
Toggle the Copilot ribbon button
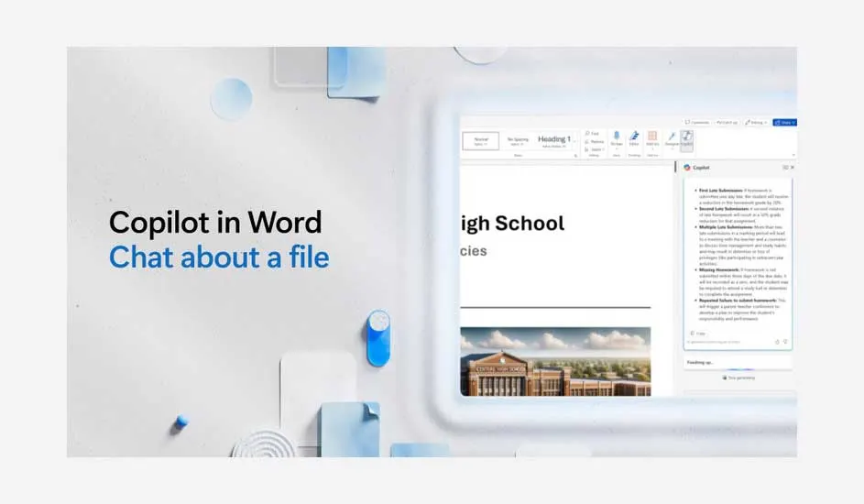point(686,138)
